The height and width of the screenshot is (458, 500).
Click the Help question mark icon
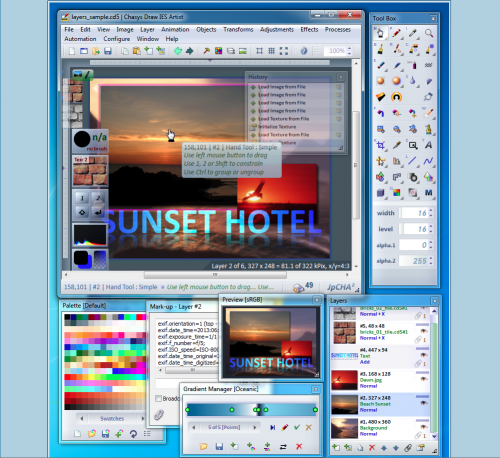coord(304,51)
